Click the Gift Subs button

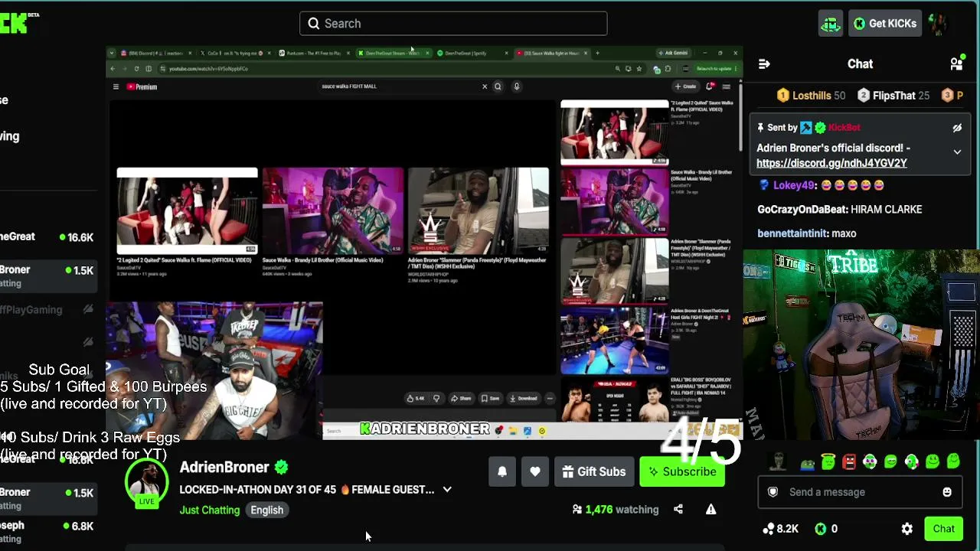coord(593,472)
